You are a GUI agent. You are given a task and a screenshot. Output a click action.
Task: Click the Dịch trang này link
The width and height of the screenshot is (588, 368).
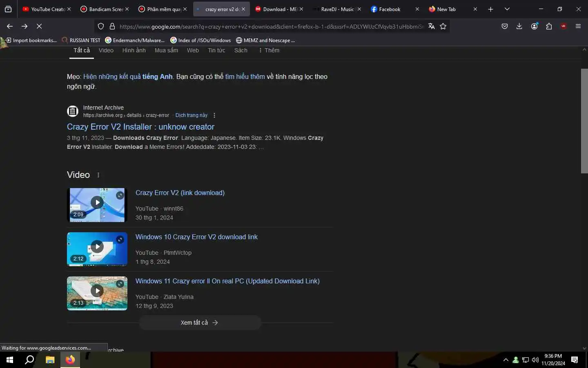coord(192,115)
